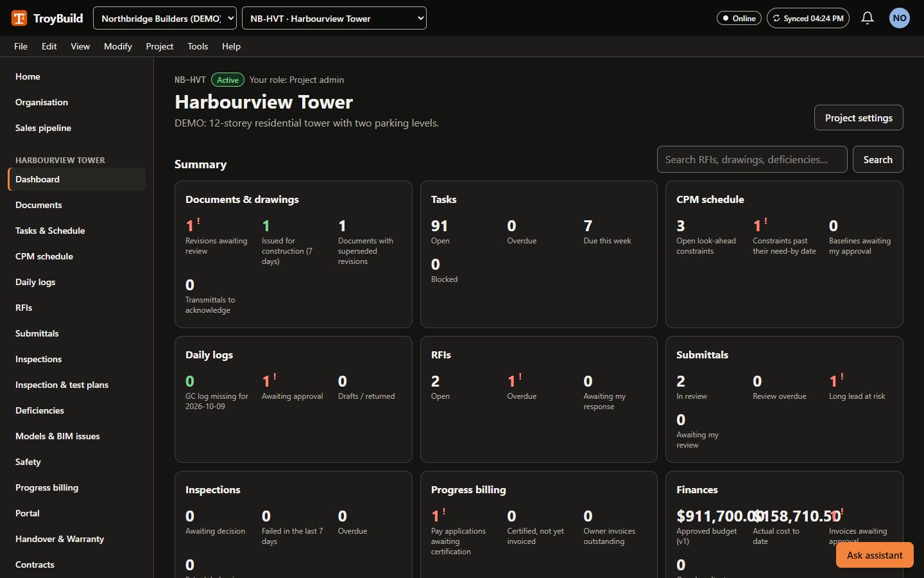This screenshot has height=578, width=924.
Task: Open Inspection & test plans in sidebar
Action: 77,385
